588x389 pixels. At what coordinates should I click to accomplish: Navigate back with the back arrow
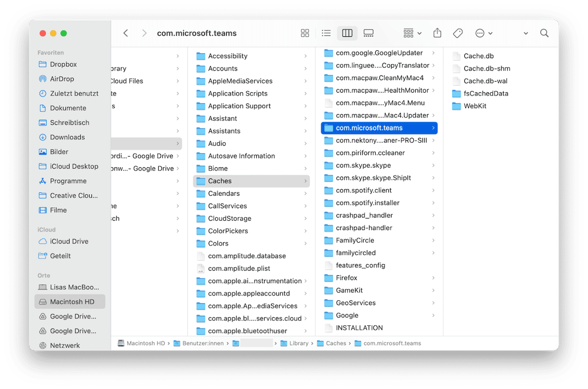coord(126,33)
